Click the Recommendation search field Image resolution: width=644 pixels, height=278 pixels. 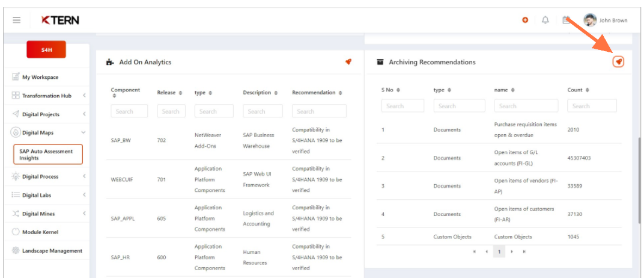click(319, 111)
